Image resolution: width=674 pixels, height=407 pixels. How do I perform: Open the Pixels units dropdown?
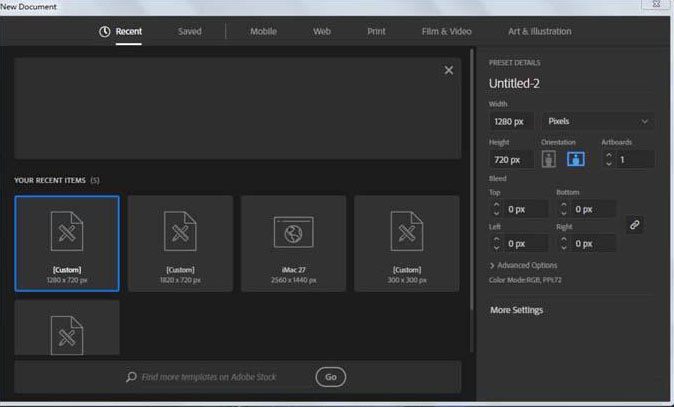coord(598,121)
